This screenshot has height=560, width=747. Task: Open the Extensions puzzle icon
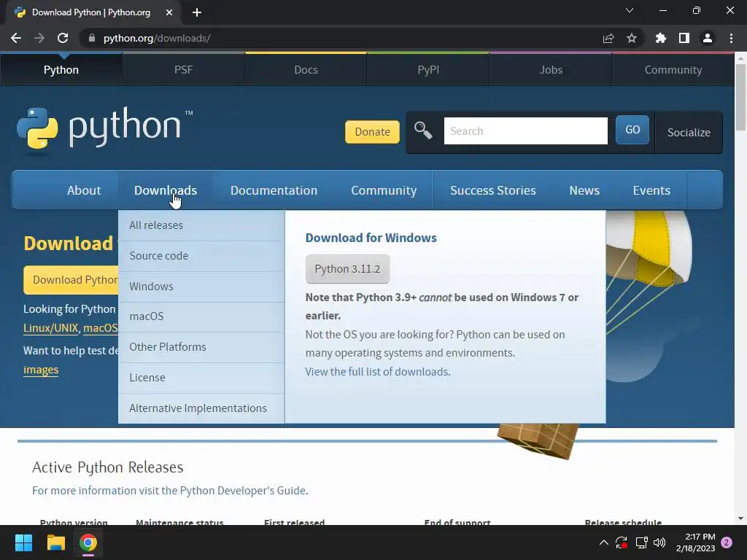pos(661,38)
